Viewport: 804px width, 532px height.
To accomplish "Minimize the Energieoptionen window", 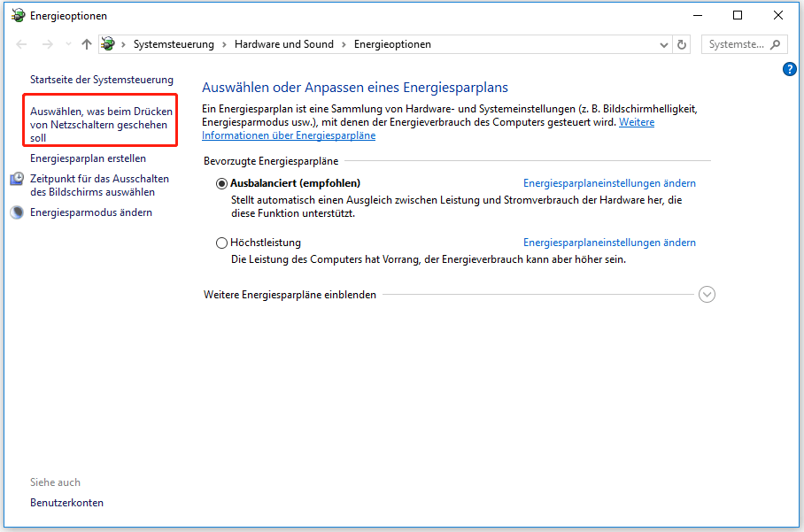I will point(698,15).
